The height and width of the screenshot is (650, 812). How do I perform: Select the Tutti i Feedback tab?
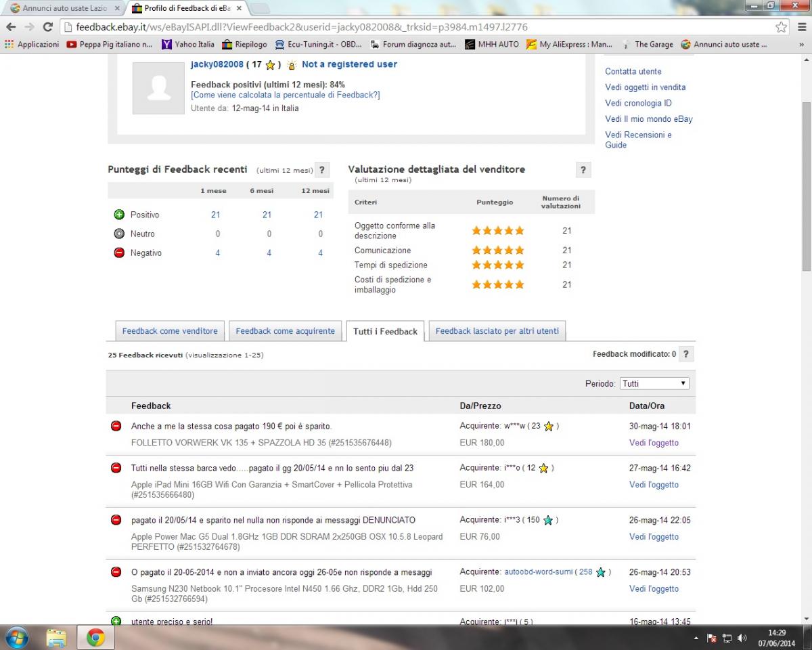385,331
